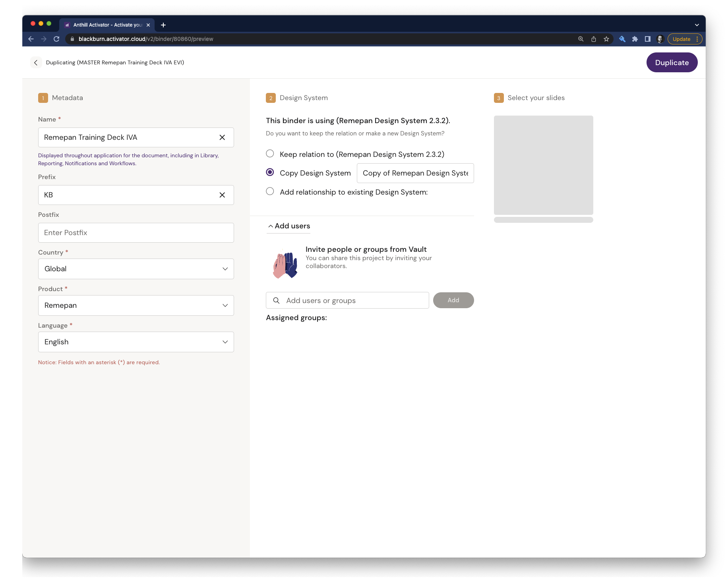
Task: Open the Product dropdown showing Remepan
Action: click(136, 305)
